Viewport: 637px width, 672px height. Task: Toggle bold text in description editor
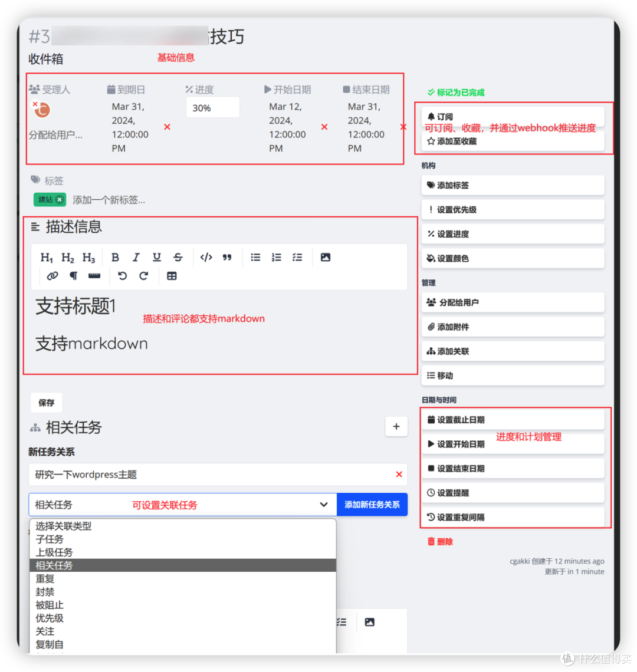click(x=115, y=257)
